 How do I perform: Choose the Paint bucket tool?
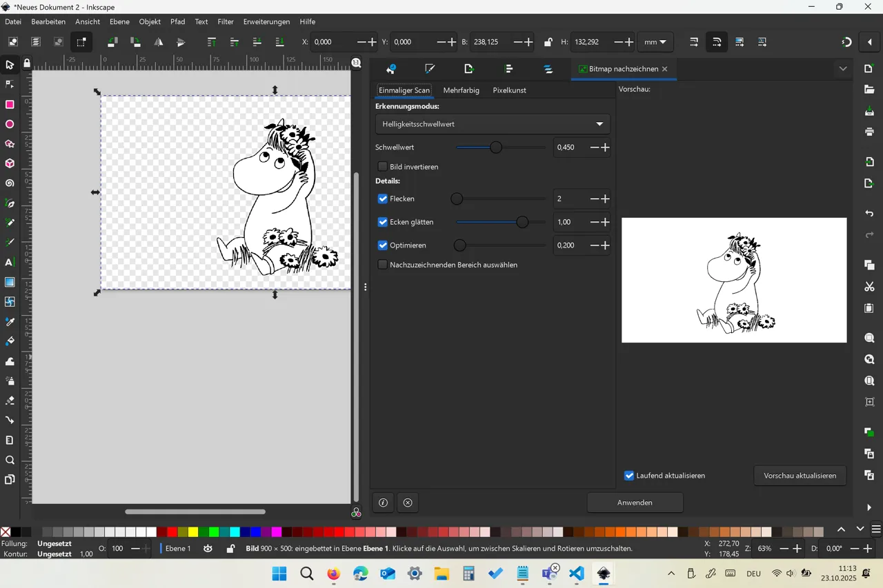pyautogui.click(x=10, y=341)
